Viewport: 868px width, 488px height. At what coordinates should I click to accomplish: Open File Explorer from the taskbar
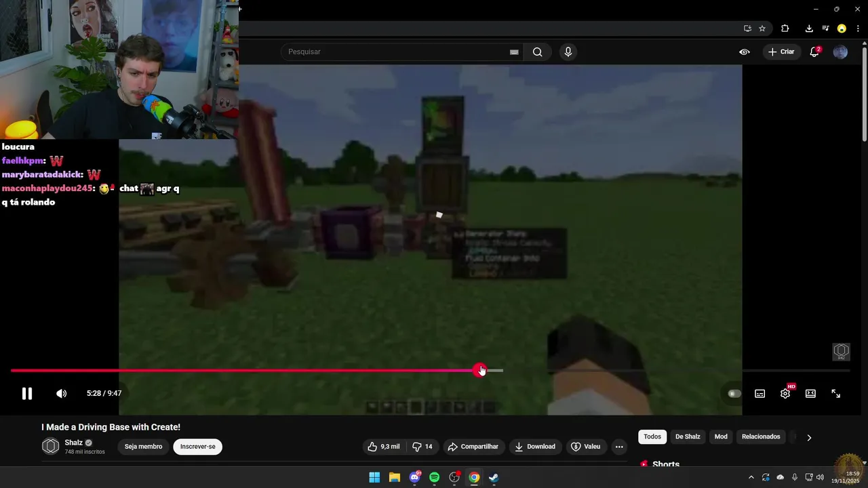click(395, 477)
